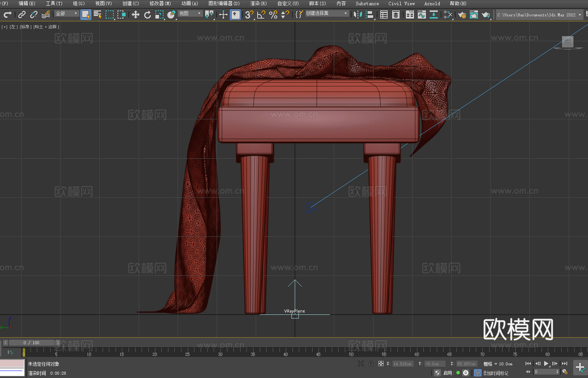Select the Link (chain) tool

22,14
